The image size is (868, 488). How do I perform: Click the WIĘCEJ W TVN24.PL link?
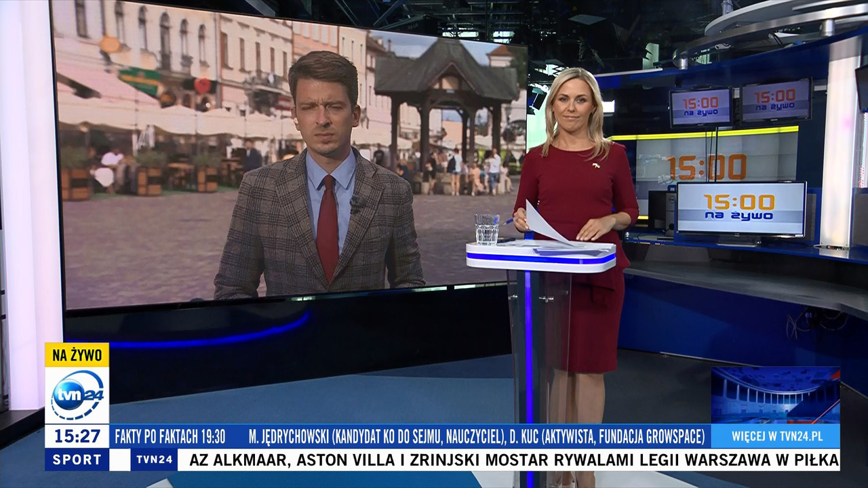[777, 436]
